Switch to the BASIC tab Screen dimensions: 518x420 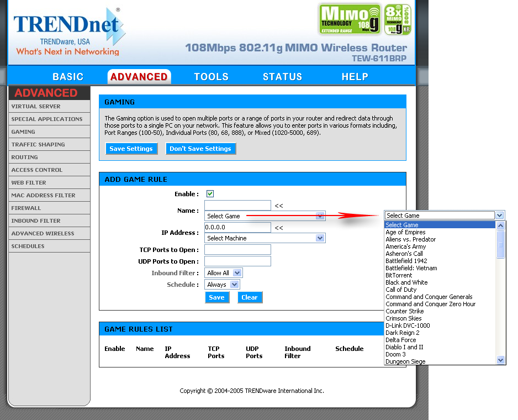point(68,77)
